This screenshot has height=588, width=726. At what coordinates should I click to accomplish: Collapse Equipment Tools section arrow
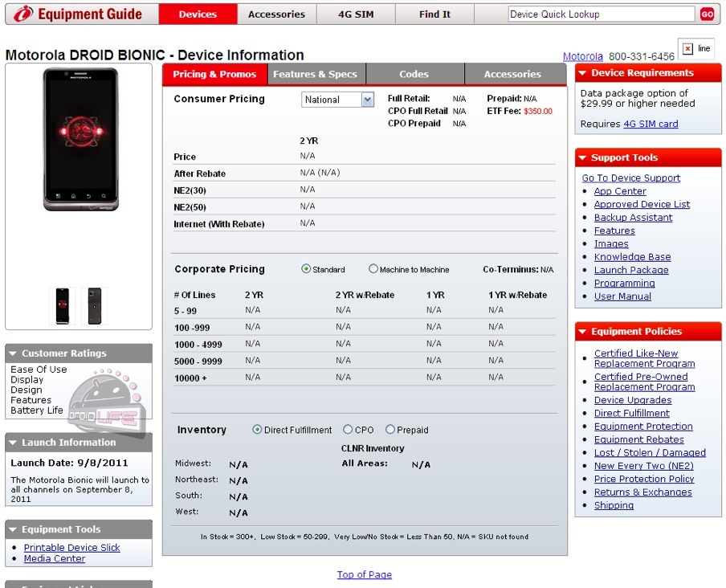pos(13,529)
